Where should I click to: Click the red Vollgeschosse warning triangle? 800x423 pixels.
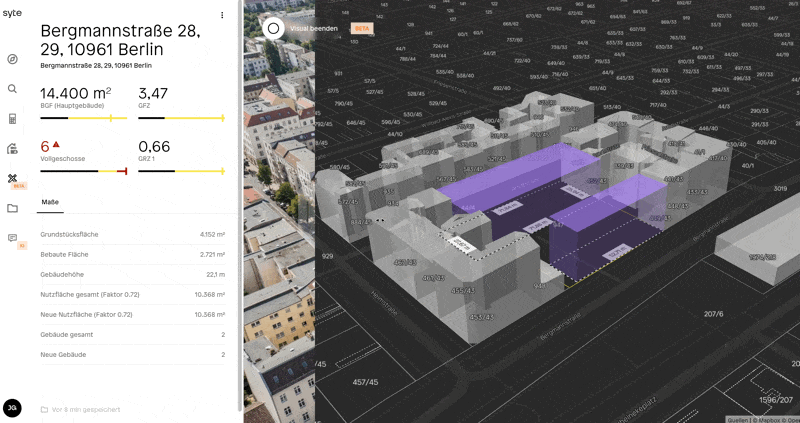pos(56,145)
